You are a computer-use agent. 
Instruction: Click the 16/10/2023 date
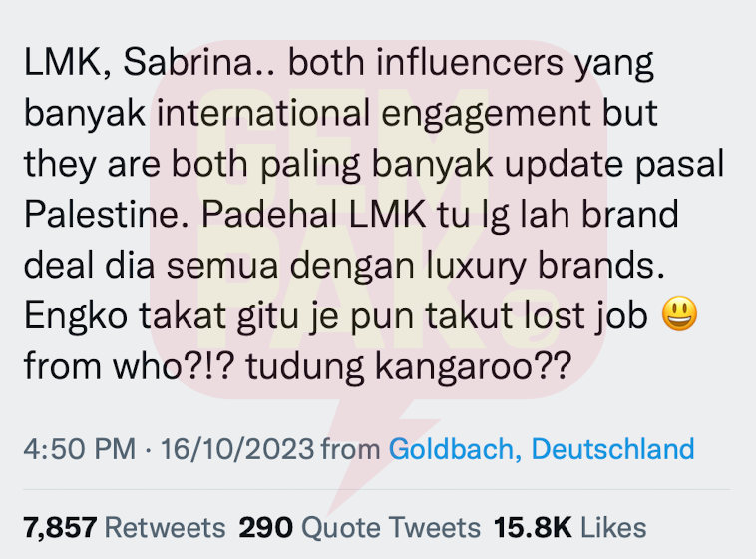click(x=237, y=449)
